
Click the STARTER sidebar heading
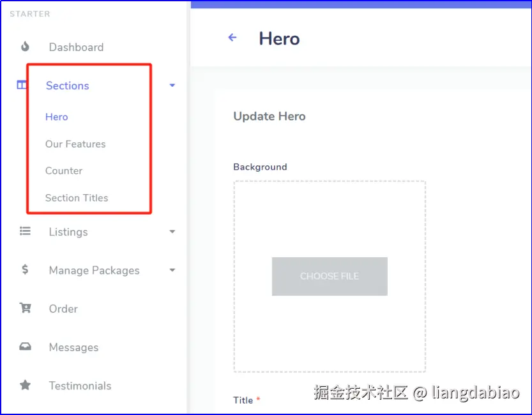click(x=30, y=14)
